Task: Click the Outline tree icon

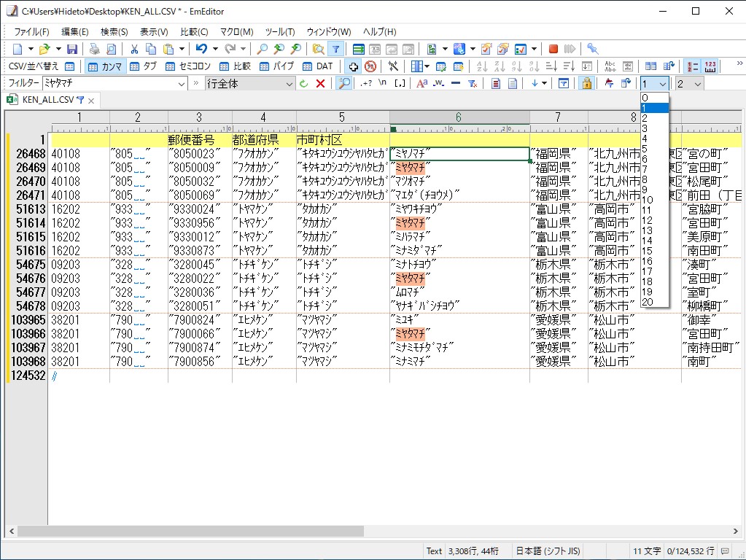Action: pyautogui.click(x=432, y=49)
